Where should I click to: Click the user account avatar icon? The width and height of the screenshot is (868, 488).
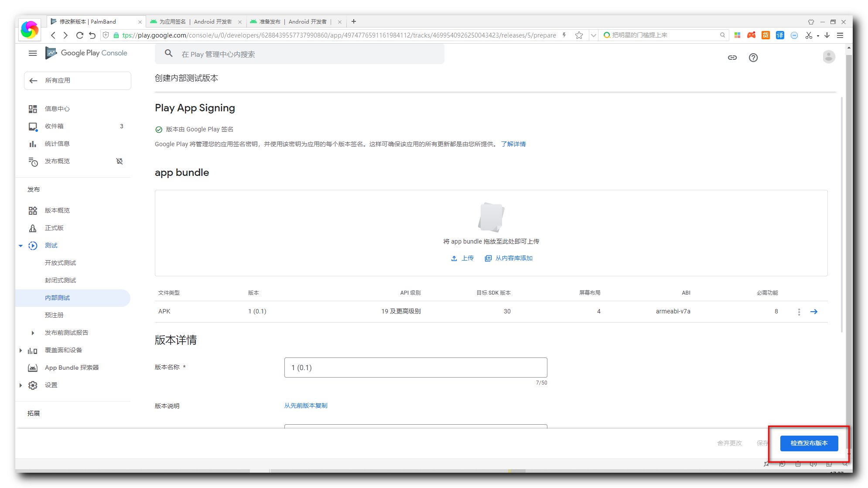(828, 57)
